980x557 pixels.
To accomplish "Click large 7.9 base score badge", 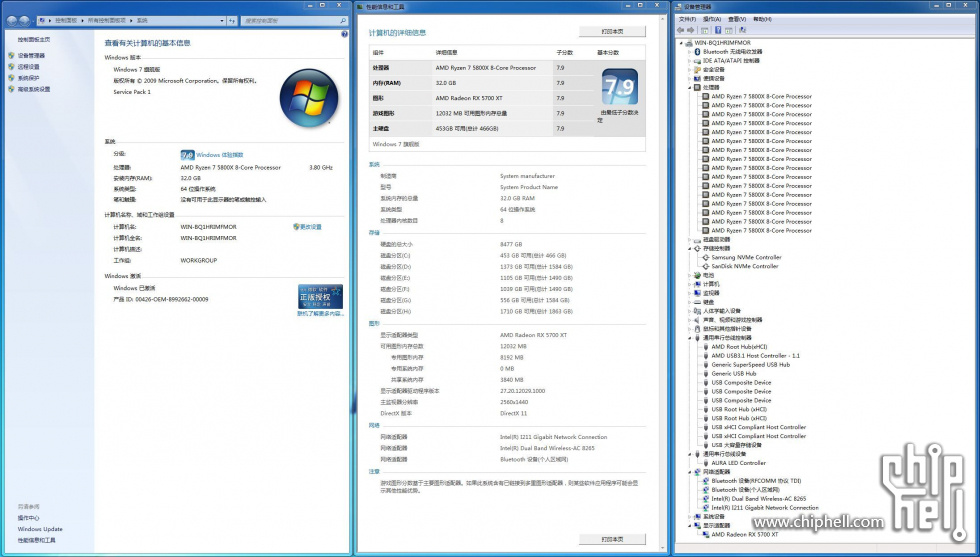I will click(619, 87).
